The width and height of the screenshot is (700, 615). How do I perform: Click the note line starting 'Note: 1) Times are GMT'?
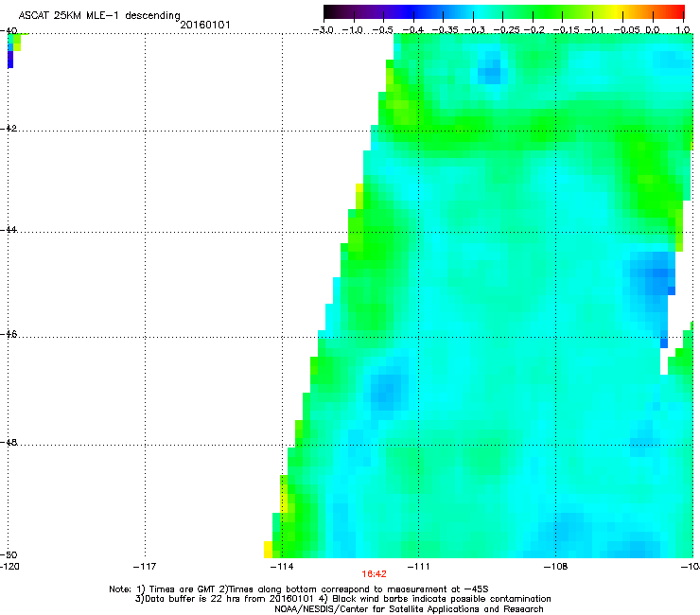[x=299, y=589]
